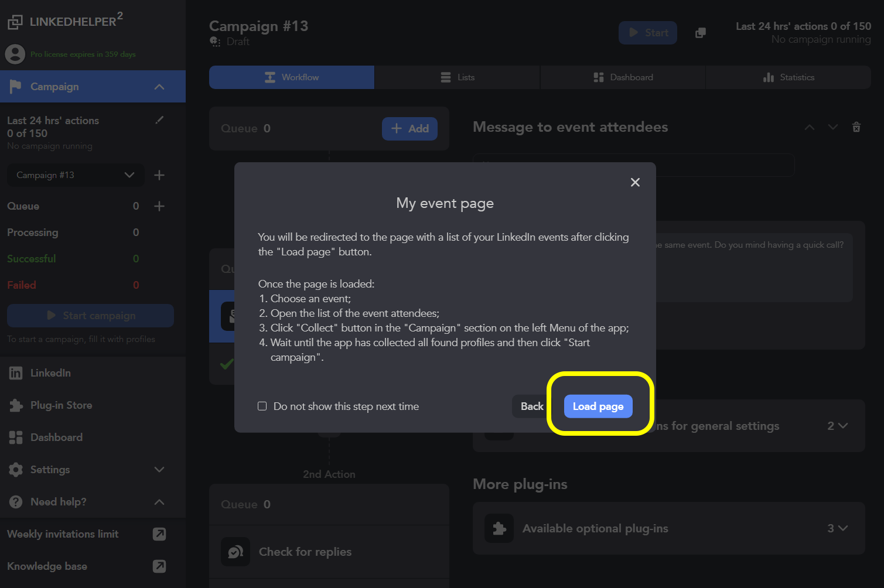Click the user profile avatar icon
Image resolution: width=884 pixels, height=588 pixels.
15,54
